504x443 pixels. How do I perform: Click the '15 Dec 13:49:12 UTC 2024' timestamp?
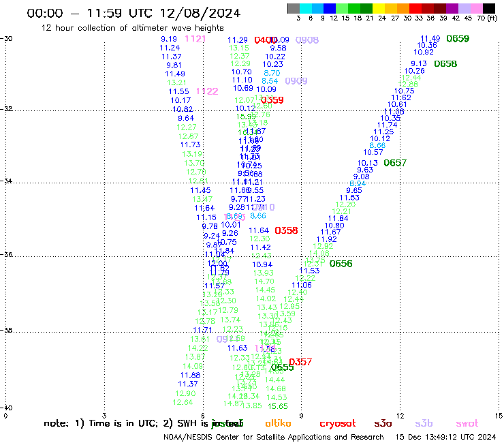(446, 438)
